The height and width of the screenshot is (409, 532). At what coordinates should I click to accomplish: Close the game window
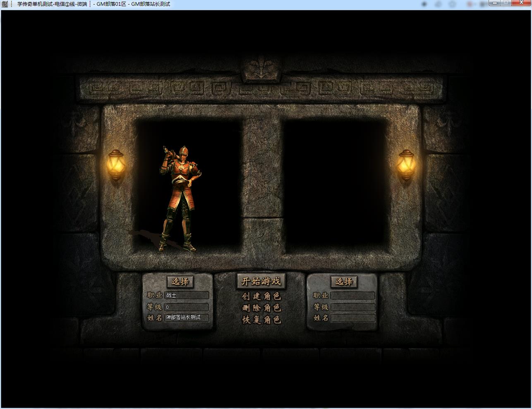tap(521, 3)
